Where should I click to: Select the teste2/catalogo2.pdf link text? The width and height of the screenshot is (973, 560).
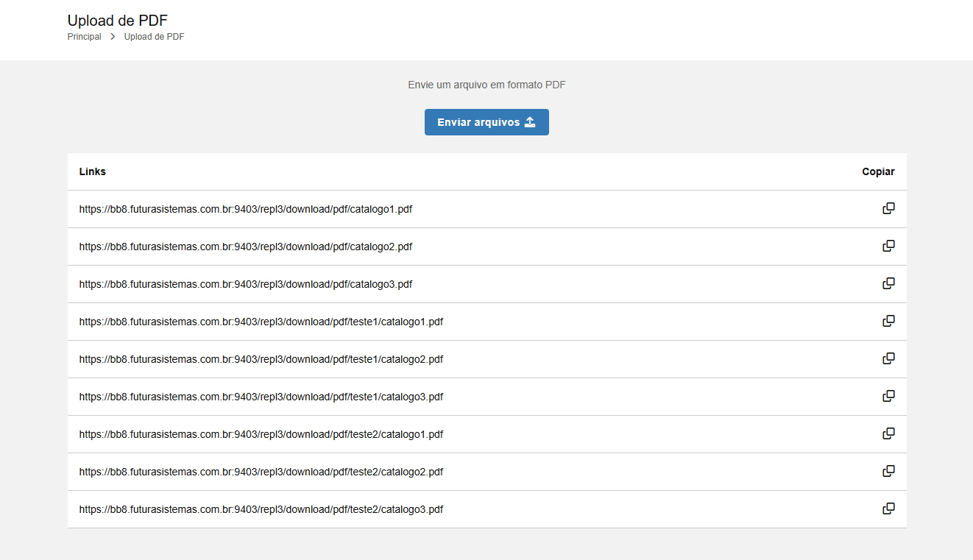pyautogui.click(x=261, y=472)
